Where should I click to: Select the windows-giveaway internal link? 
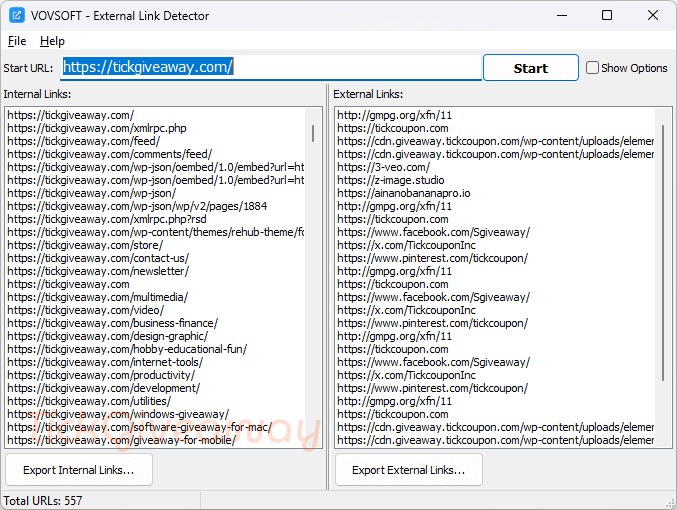[155, 414]
